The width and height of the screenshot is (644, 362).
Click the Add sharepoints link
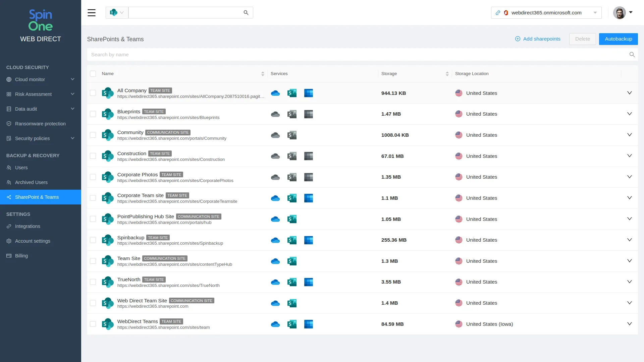(537, 39)
